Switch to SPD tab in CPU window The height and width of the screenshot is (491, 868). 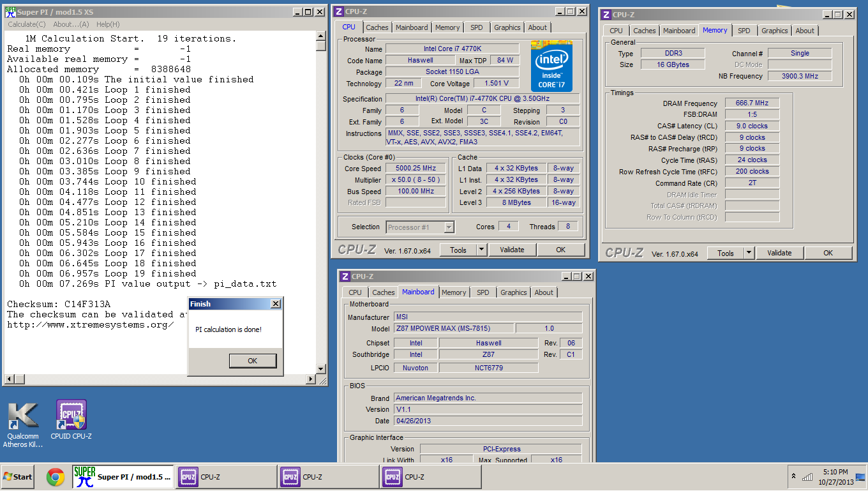[x=477, y=27]
